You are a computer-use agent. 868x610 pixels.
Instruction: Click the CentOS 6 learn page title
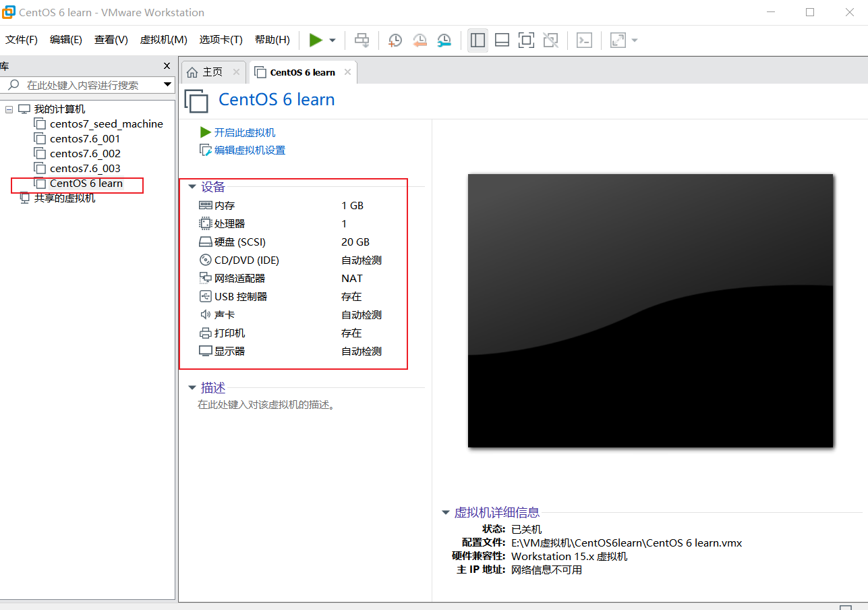click(277, 100)
